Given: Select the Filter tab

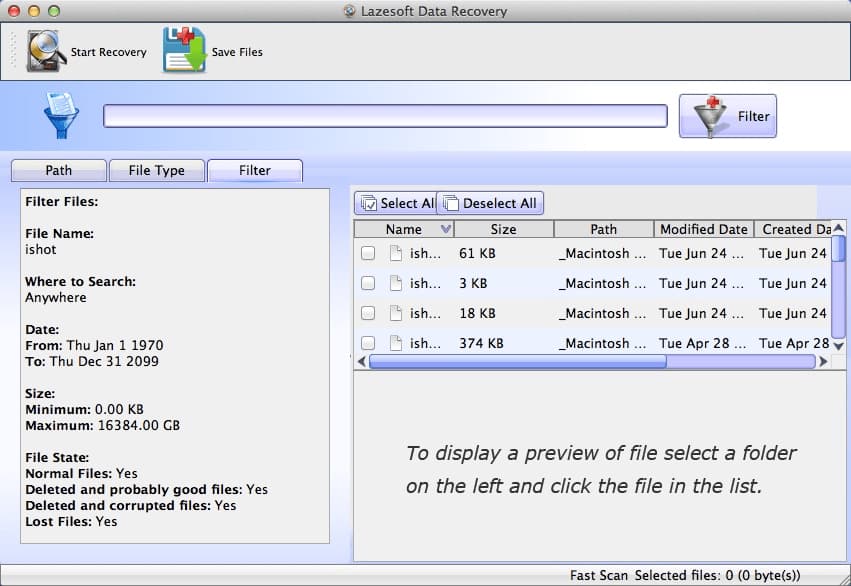Looking at the screenshot, I should pos(255,170).
